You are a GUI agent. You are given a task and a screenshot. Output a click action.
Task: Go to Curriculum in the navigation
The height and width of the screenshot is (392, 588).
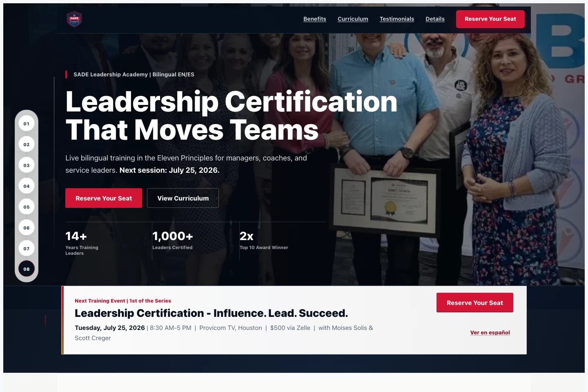tap(353, 19)
